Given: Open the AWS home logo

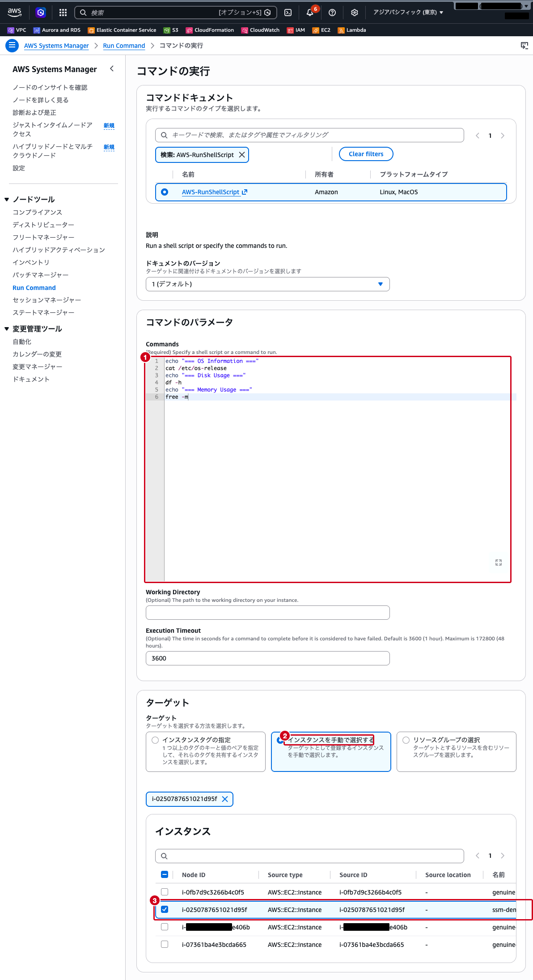Looking at the screenshot, I should pyautogui.click(x=15, y=12).
